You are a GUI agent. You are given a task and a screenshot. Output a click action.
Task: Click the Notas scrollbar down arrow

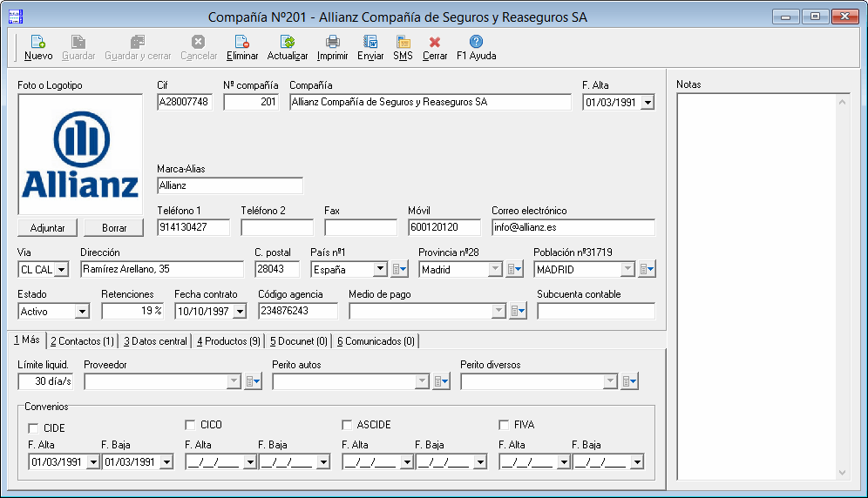pyautogui.click(x=842, y=473)
